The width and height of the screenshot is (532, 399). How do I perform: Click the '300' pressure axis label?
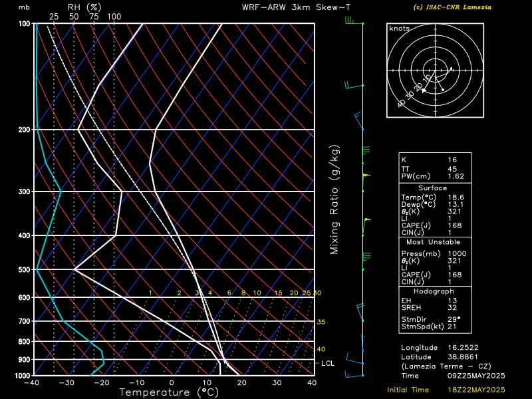(25, 192)
